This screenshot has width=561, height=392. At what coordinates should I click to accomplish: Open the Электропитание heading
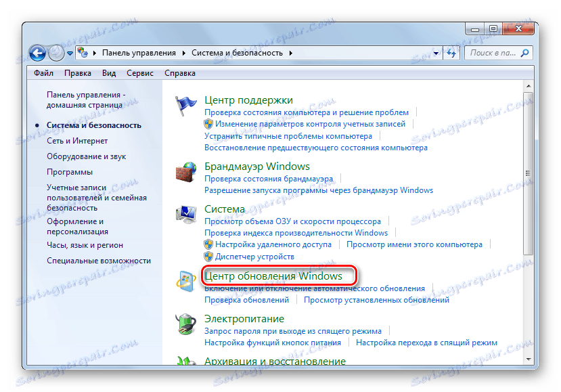point(244,319)
